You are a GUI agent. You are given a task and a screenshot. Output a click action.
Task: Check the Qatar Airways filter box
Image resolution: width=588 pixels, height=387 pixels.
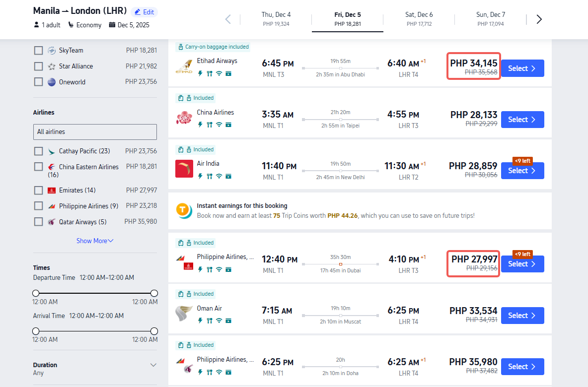(38, 222)
